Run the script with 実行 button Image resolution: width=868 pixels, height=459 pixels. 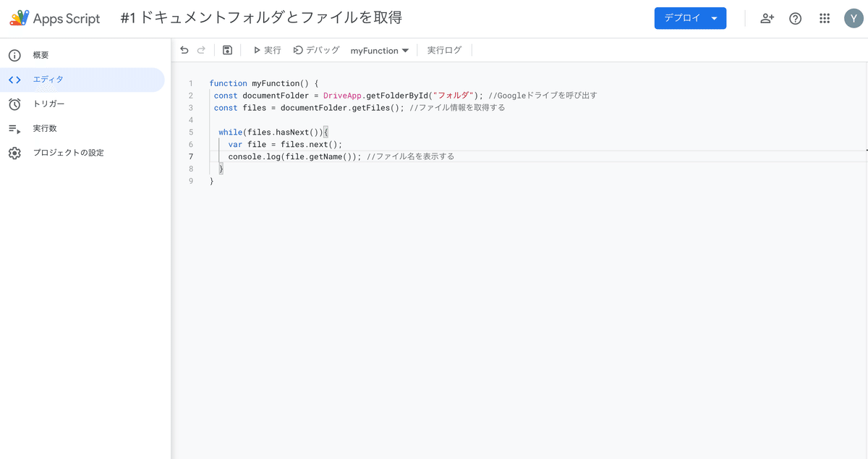point(267,50)
